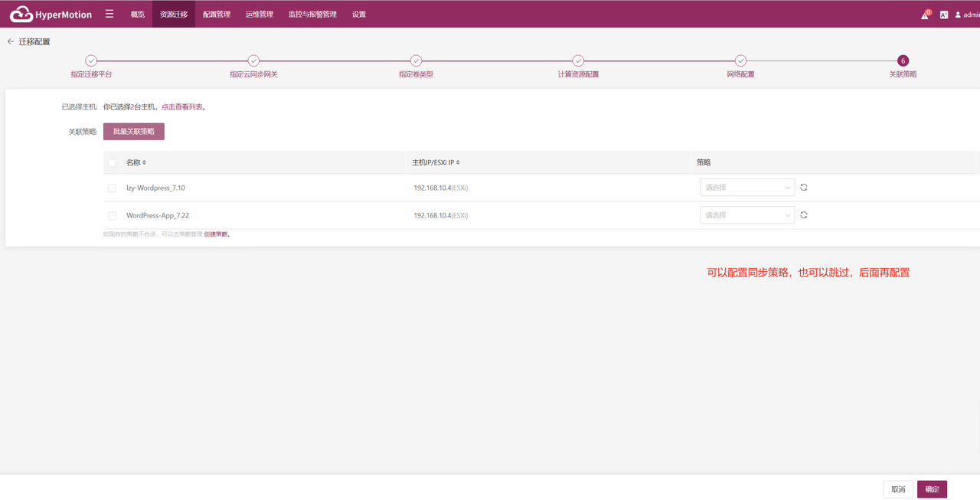Click the 点击查看列表 link
The image size is (980, 500).
pyautogui.click(x=182, y=107)
